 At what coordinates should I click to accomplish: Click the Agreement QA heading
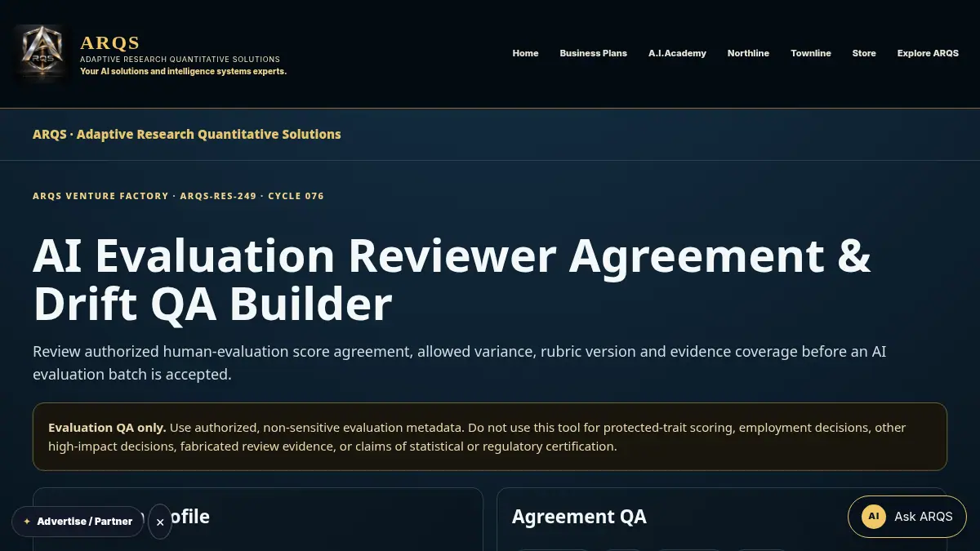(579, 517)
